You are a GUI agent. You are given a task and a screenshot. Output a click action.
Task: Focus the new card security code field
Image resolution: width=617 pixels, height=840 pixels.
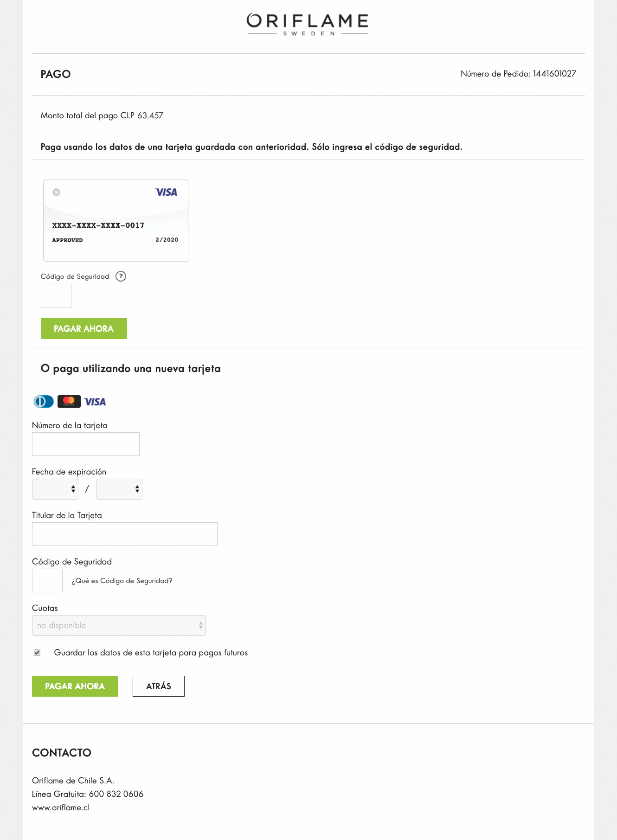47,580
